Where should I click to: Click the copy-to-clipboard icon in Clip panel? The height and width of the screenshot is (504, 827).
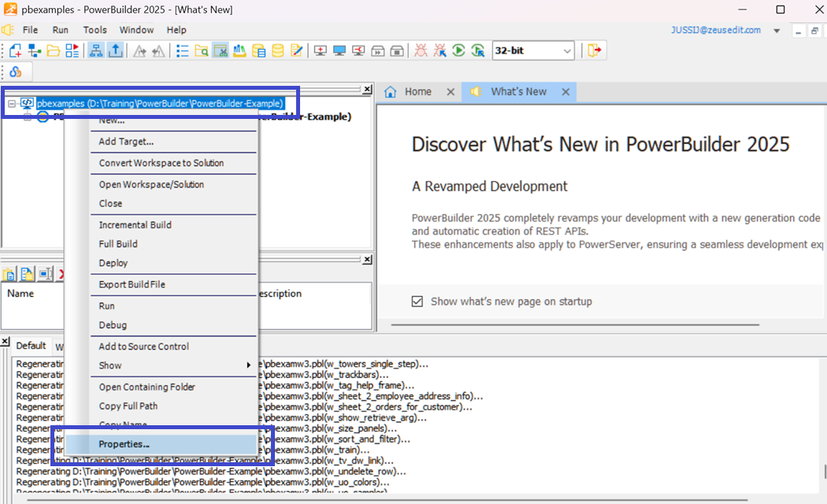coord(27,274)
